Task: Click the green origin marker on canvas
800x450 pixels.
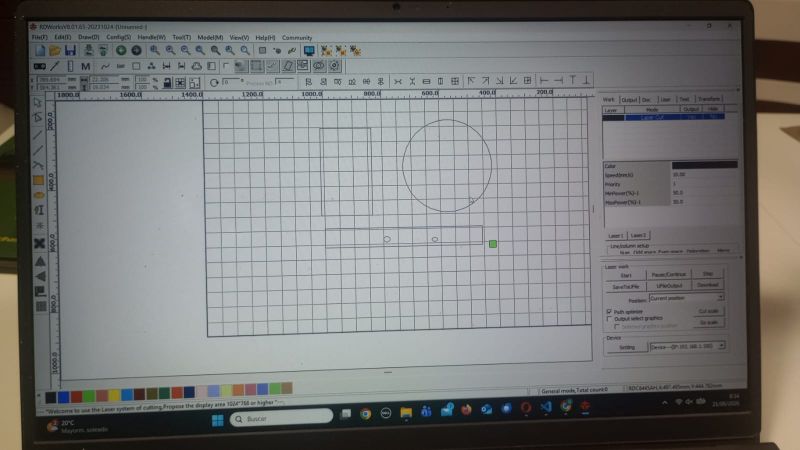Action: click(x=493, y=244)
